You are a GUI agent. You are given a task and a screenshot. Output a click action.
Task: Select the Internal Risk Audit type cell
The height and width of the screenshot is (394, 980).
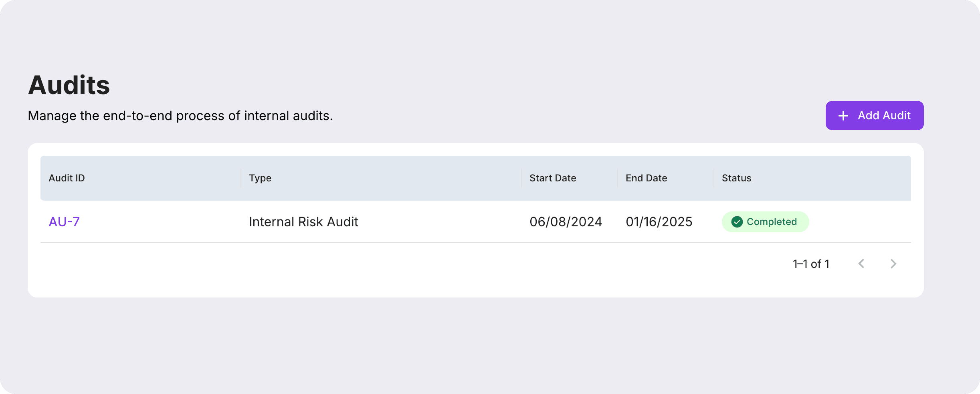tap(303, 221)
